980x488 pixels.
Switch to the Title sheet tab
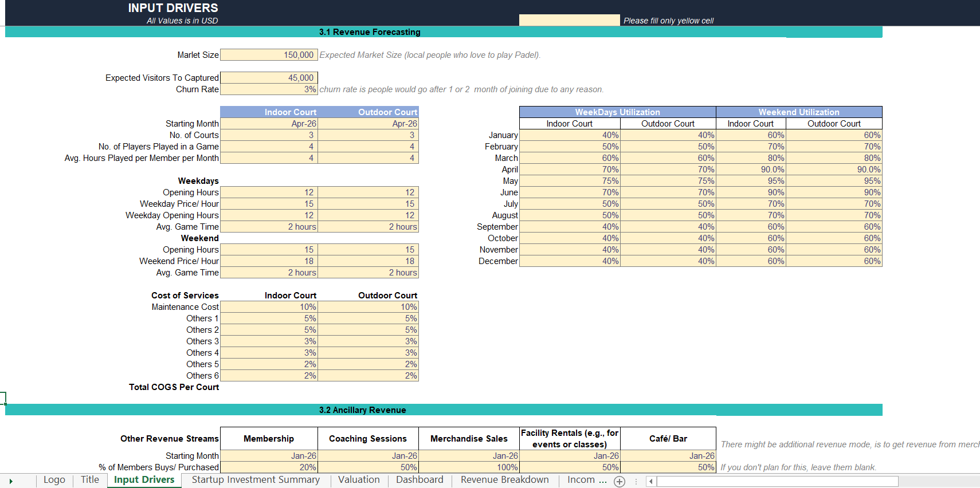pyautogui.click(x=90, y=480)
